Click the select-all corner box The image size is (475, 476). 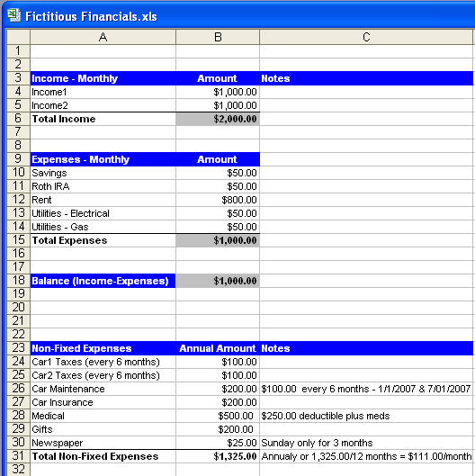point(18,37)
